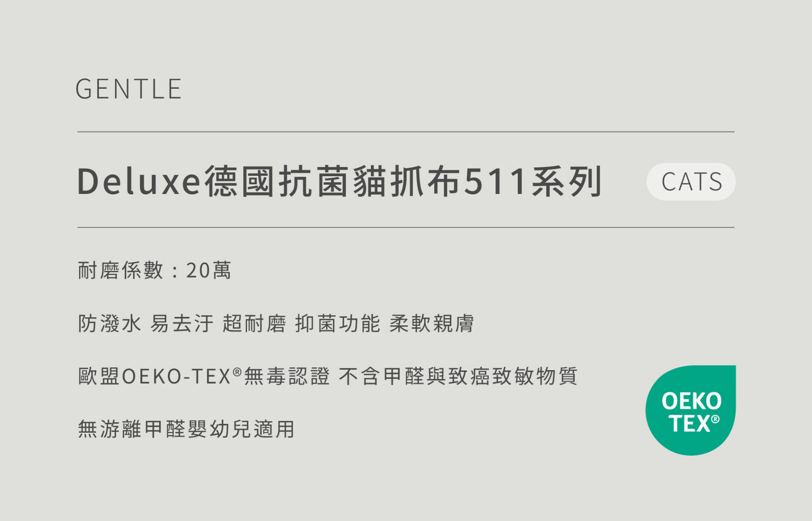The width and height of the screenshot is (812, 521).
Task: Click the horizontal divider line below the title
Action: click(406, 227)
